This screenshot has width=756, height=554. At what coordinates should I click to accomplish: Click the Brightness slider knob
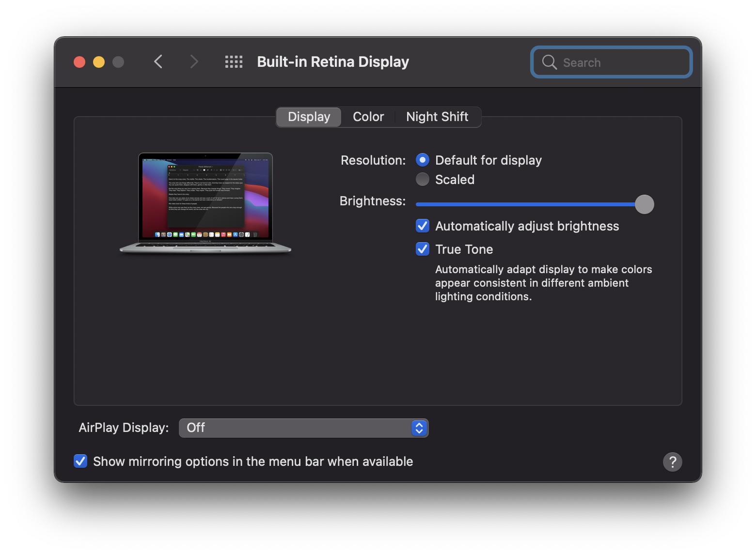(x=644, y=204)
